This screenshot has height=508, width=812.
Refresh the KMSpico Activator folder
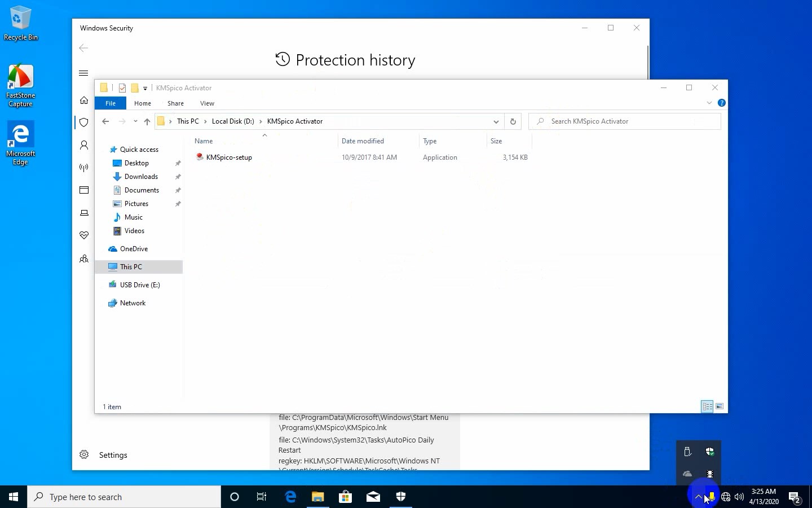513,121
